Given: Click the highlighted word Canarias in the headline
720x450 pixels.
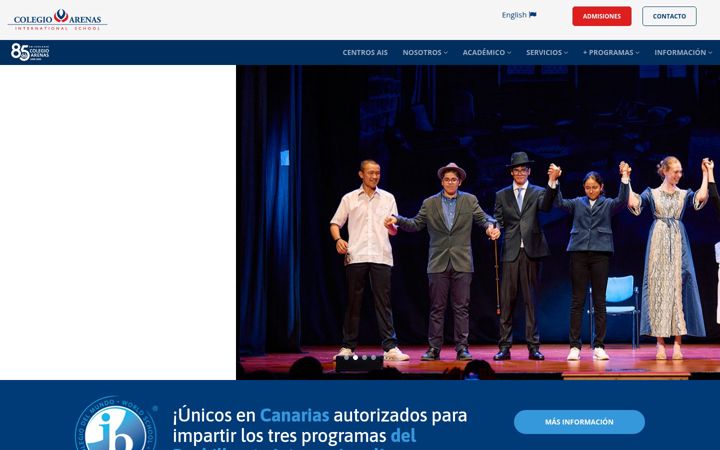Looking at the screenshot, I should click(294, 415).
